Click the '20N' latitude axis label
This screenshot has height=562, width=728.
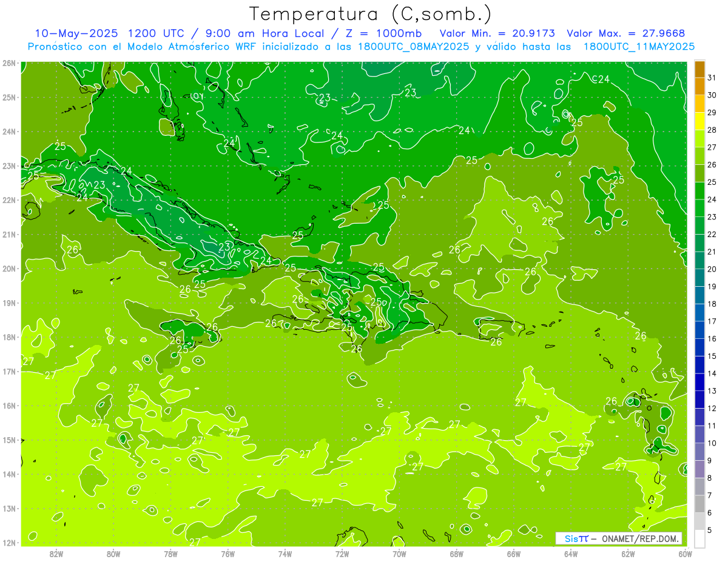tap(8, 269)
